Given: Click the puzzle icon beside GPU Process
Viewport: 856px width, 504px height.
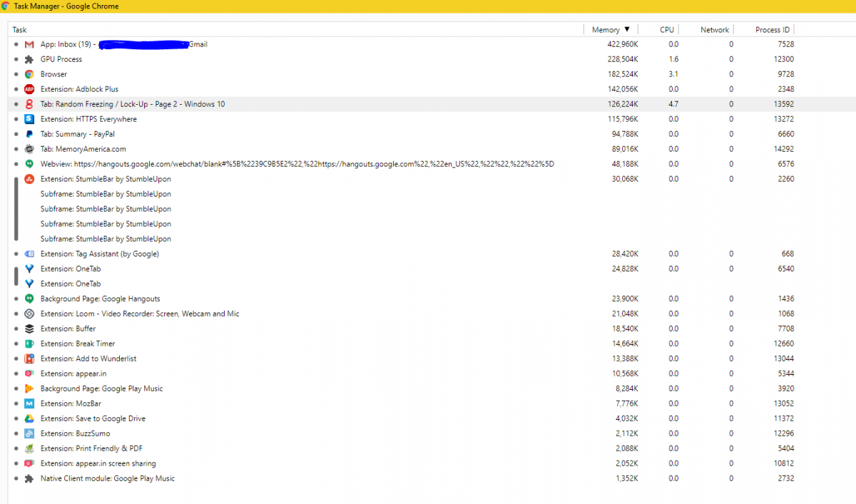Looking at the screenshot, I should (x=29, y=59).
